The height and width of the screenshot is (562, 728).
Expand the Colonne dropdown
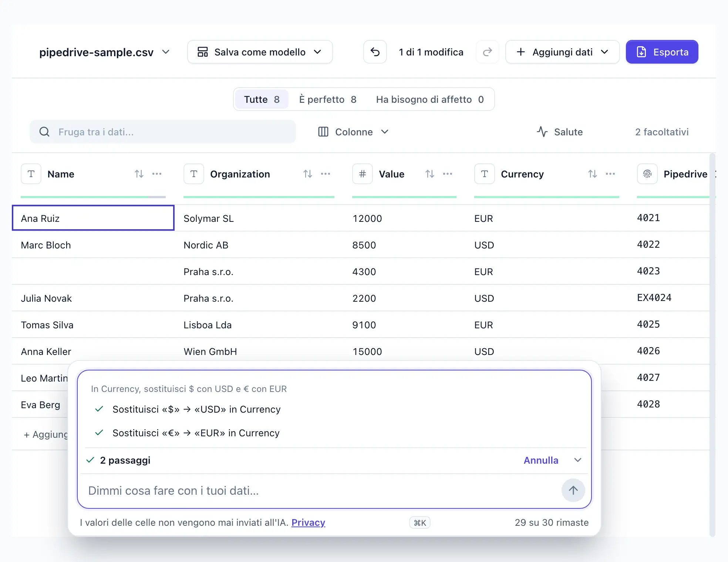(x=354, y=132)
